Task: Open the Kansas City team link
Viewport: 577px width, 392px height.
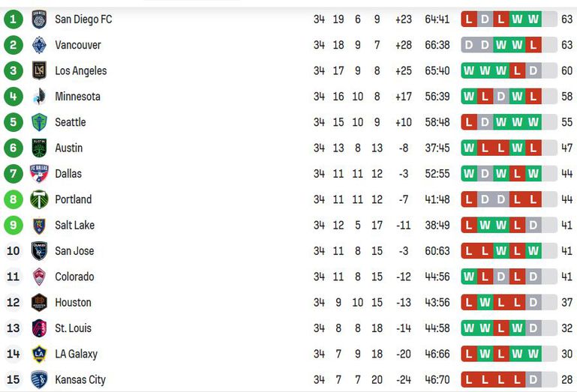Action: point(80,380)
